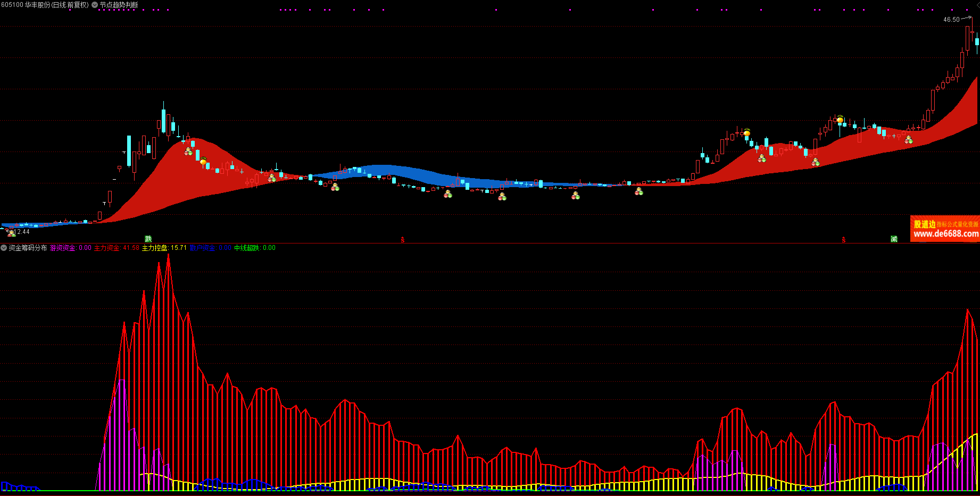The height and width of the screenshot is (496, 980).
Task: Select the yellow 主力控盘 legend label
Action: coord(154,248)
